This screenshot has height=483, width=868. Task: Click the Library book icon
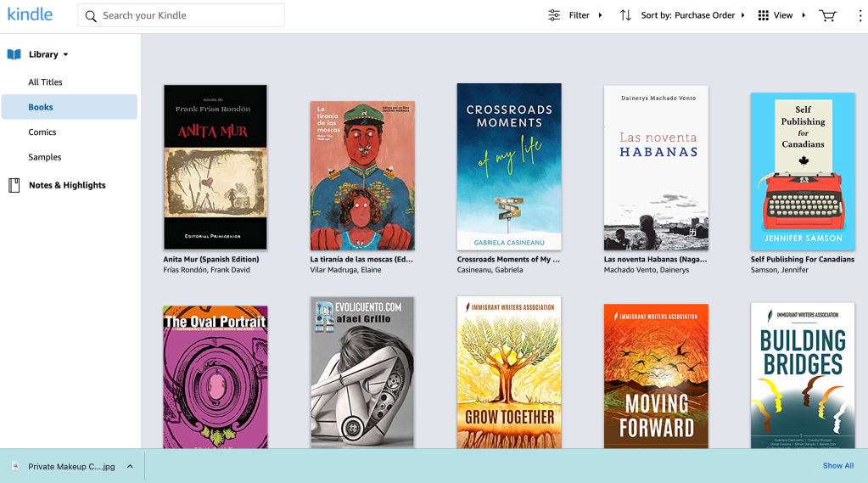click(x=14, y=54)
